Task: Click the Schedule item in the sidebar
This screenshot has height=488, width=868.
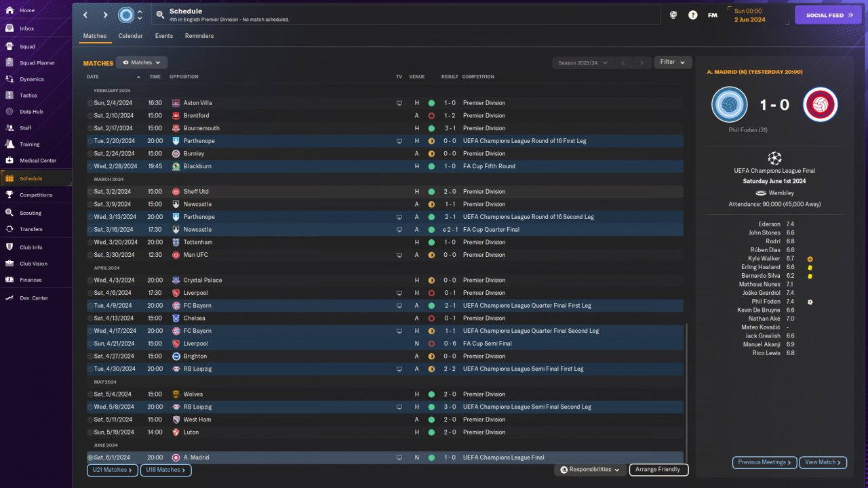Action: 36,179
